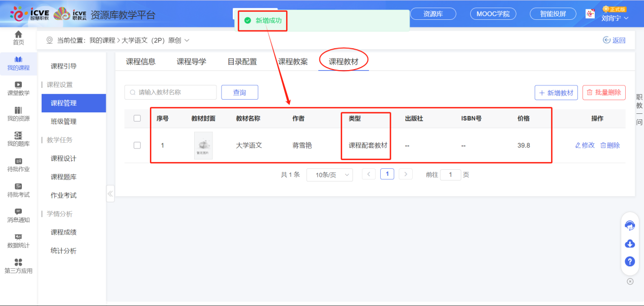This screenshot has height=306, width=644.
Task: Select all textbooks via header checkbox
Action: [x=137, y=117]
